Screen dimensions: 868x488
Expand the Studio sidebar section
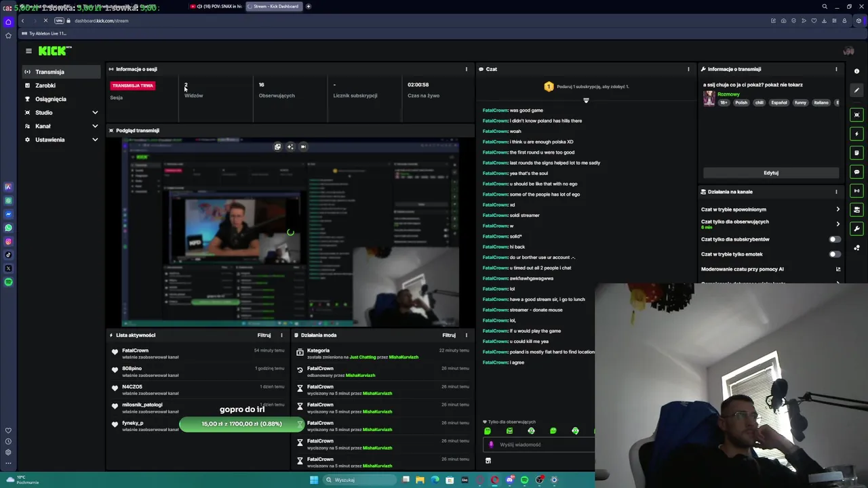61,113
